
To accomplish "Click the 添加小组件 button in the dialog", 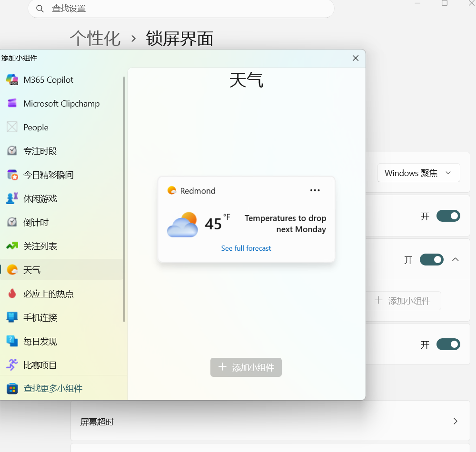I will coord(246,367).
